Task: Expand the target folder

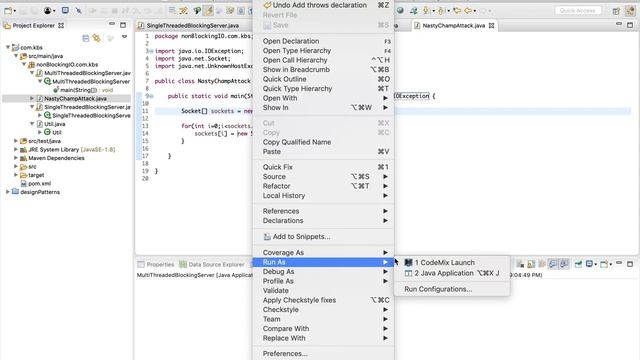Action: tap(16, 175)
